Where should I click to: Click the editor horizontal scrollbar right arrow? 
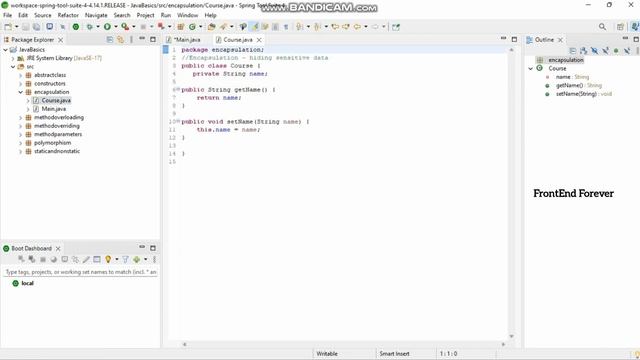point(503,344)
